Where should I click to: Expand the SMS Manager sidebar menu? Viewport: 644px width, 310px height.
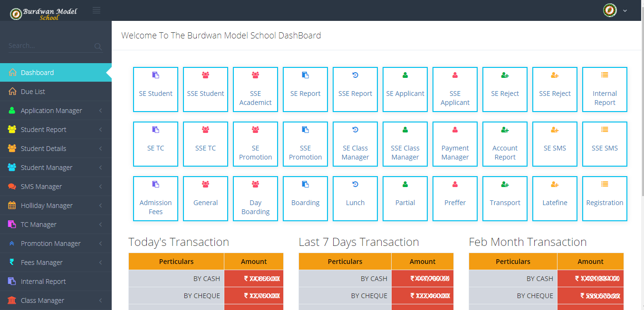point(41,187)
